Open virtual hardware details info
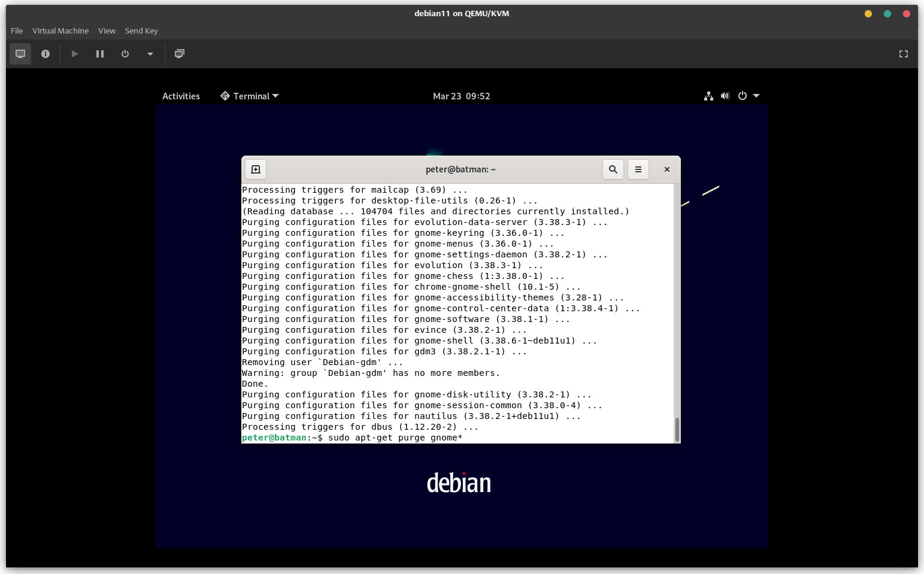 coord(46,54)
